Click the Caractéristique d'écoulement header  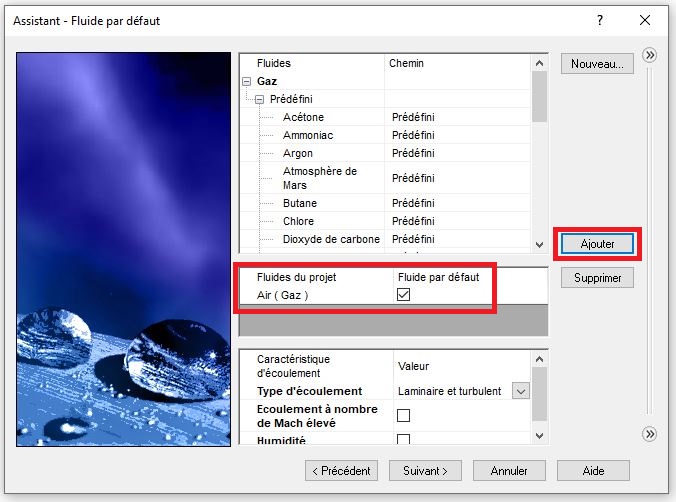[294, 366]
